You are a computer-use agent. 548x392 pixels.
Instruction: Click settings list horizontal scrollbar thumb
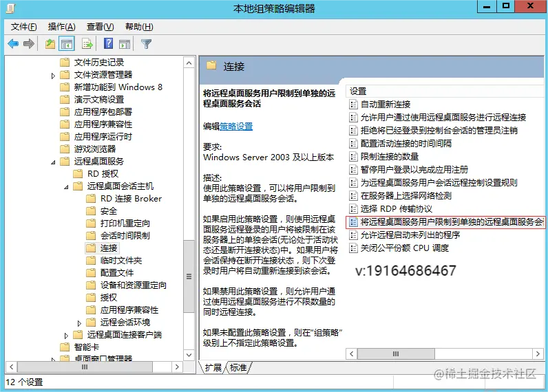coord(396,354)
